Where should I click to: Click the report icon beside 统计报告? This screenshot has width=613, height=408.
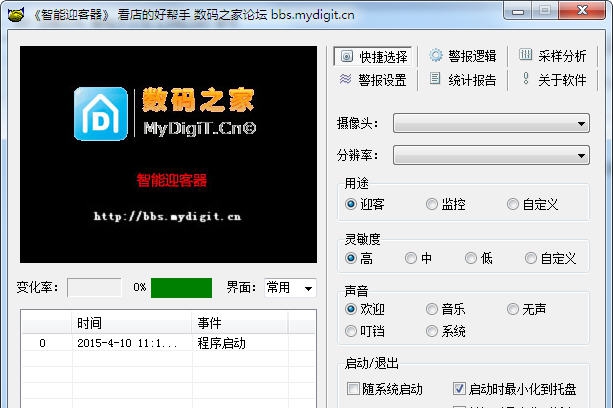(435, 79)
